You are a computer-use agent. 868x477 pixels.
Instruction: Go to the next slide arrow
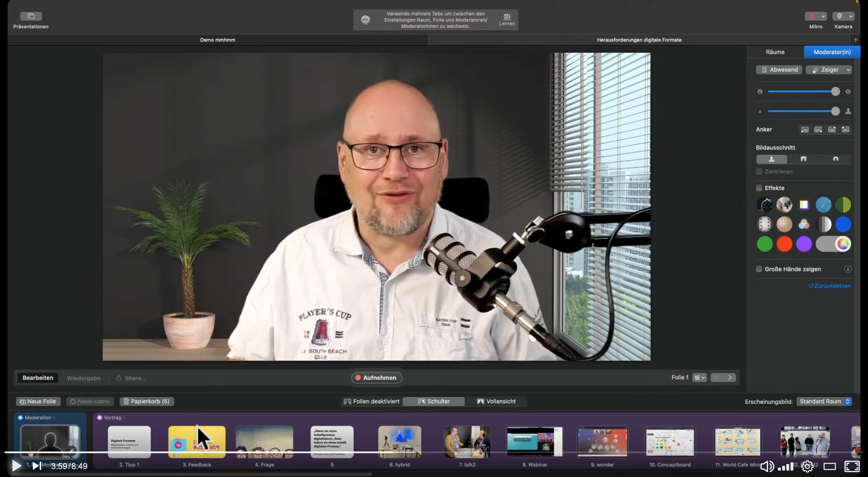pos(730,377)
